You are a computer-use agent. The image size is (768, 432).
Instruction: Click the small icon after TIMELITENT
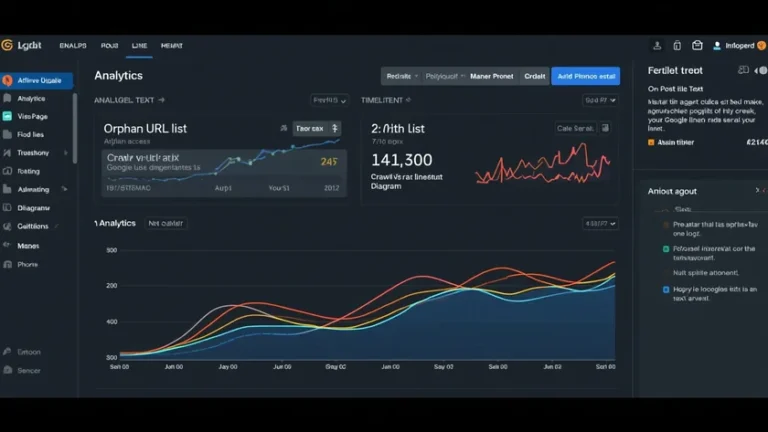(408, 100)
